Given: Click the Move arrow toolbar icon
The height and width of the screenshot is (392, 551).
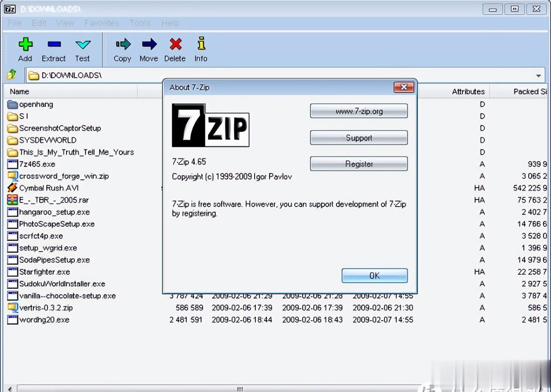Looking at the screenshot, I should pos(149,44).
